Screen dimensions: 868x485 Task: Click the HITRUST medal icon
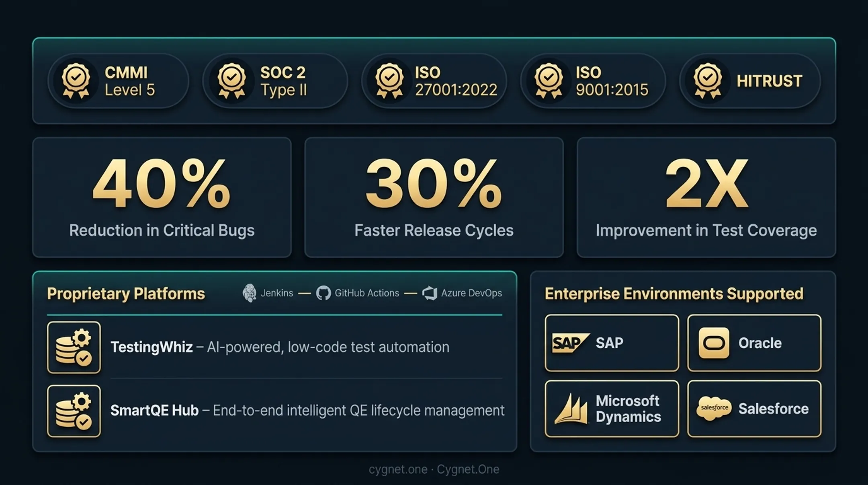point(708,81)
